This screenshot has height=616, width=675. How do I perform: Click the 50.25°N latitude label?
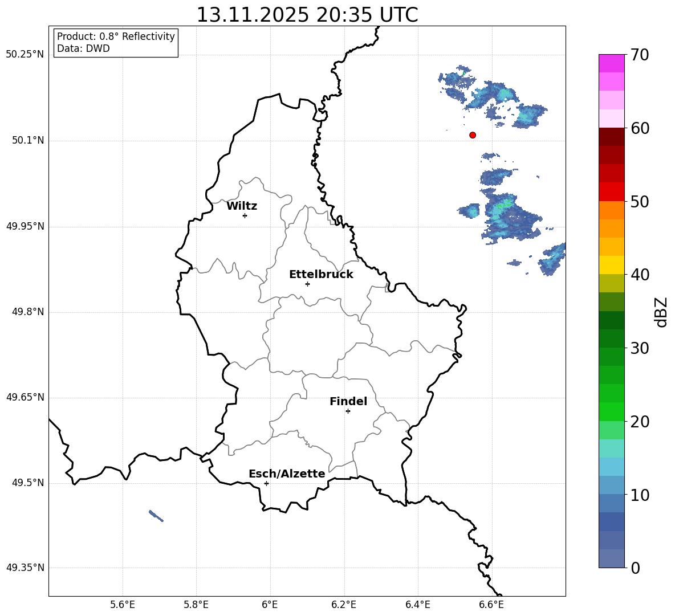(x=25, y=55)
